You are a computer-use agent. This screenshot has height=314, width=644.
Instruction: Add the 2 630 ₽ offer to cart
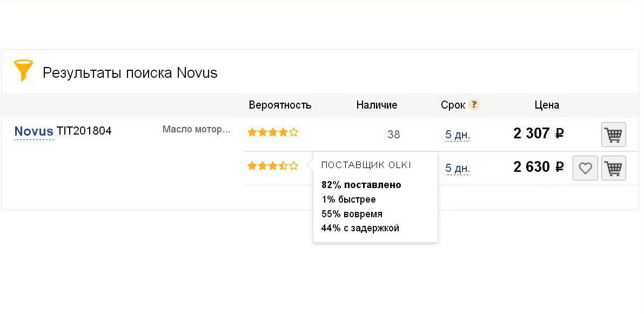614,168
